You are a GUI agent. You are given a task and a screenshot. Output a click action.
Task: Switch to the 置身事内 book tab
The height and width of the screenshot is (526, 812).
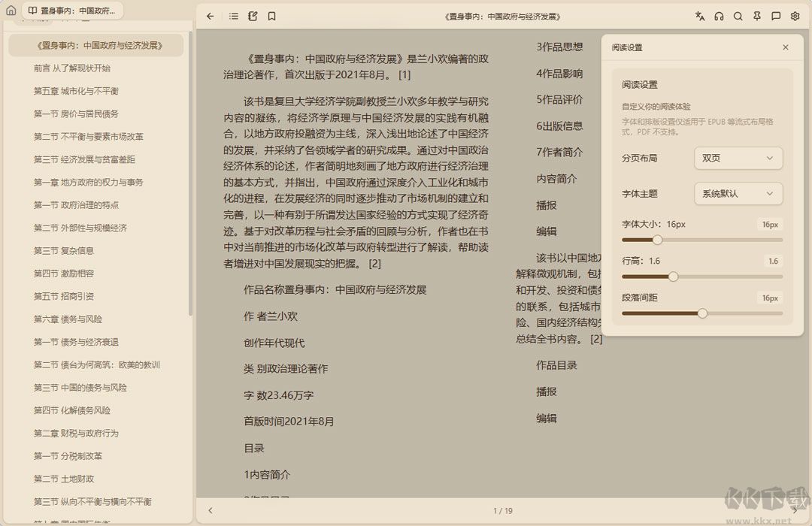pos(72,11)
